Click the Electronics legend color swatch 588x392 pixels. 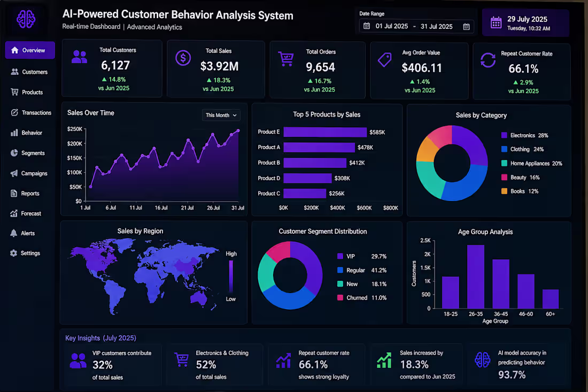coord(504,135)
